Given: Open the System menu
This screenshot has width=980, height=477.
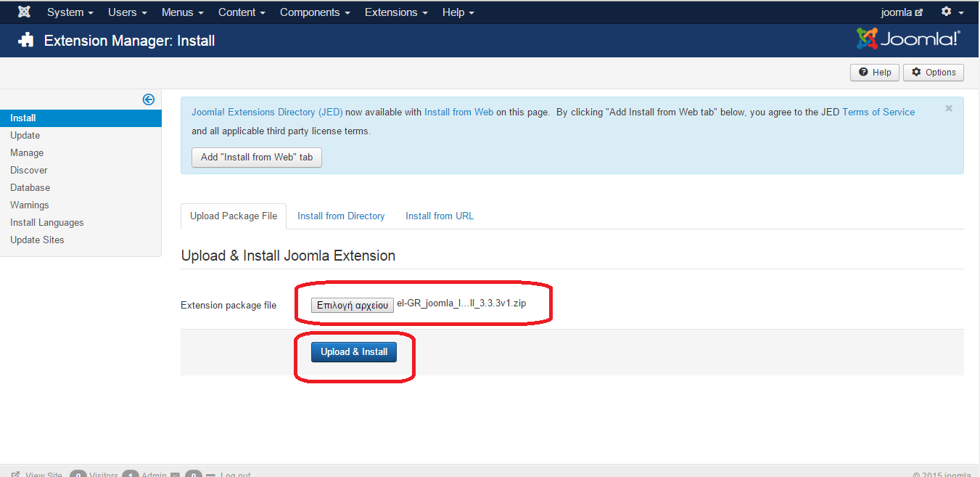Looking at the screenshot, I should pos(70,12).
